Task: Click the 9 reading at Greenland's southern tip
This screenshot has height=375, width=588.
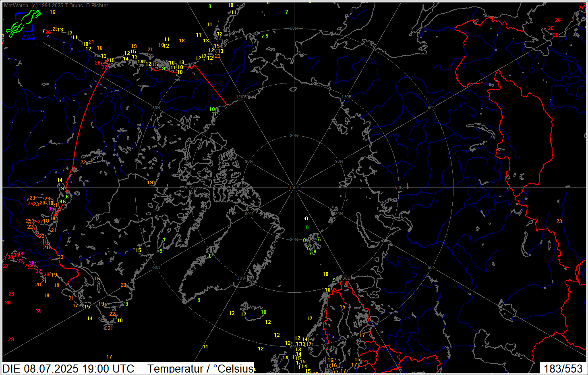Action: pyautogui.click(x=199, y=300)
